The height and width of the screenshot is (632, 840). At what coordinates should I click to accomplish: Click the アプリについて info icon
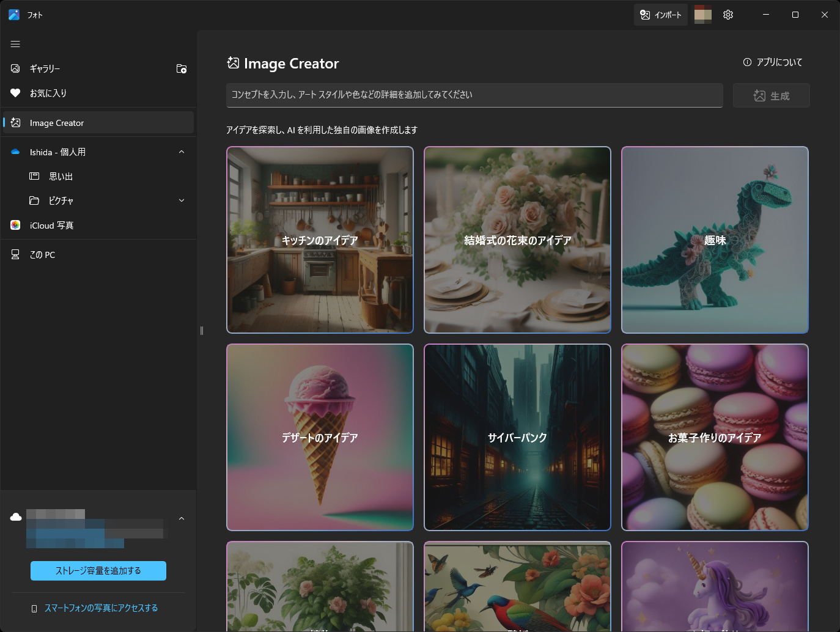click(x=747, y=62)
